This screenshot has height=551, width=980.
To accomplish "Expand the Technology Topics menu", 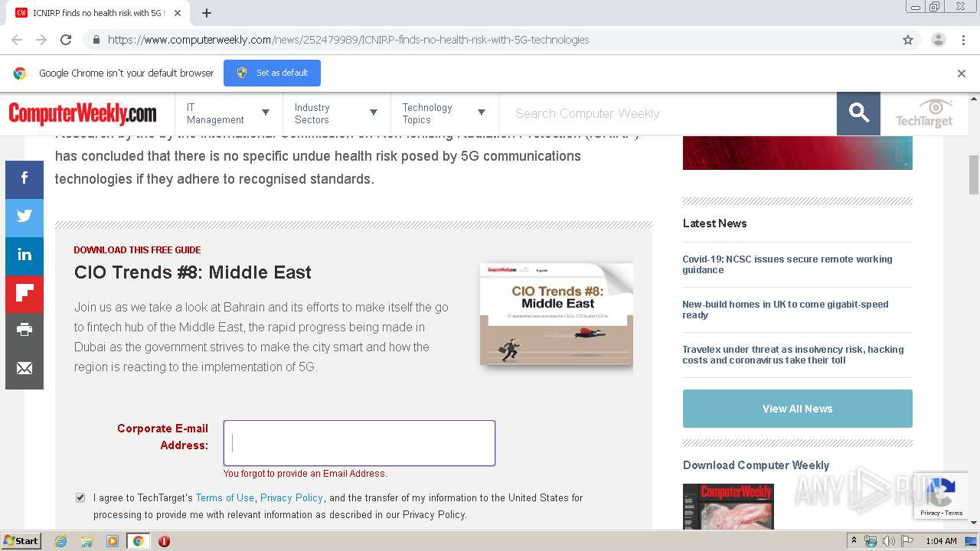I will pyautogui.click(x=445, y=113).
